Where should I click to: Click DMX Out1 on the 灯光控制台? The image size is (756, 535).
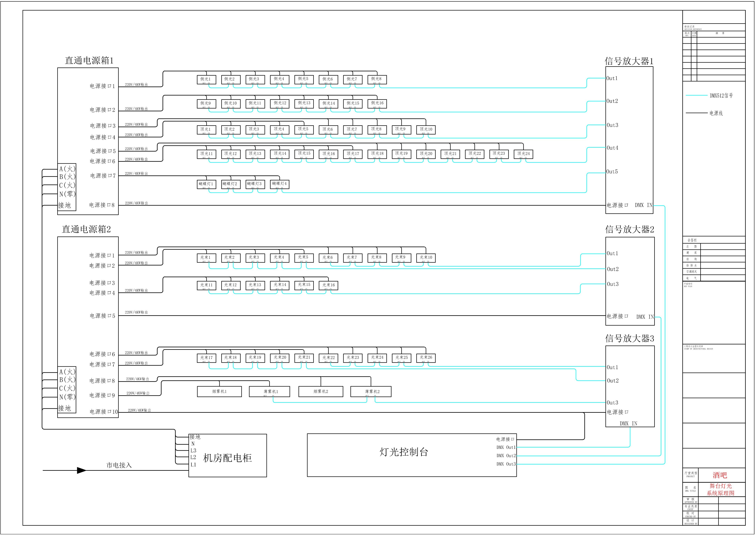pos(506,448)
